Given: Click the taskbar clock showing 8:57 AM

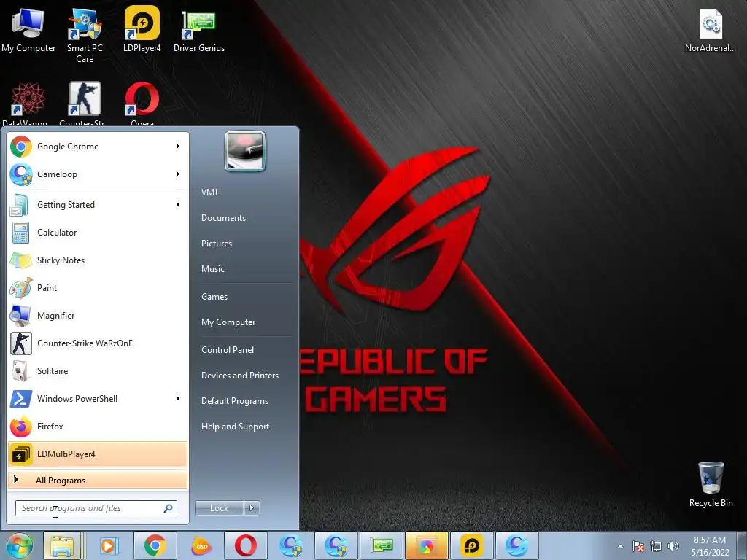Looking at the screenshot, I should (710, 546).
